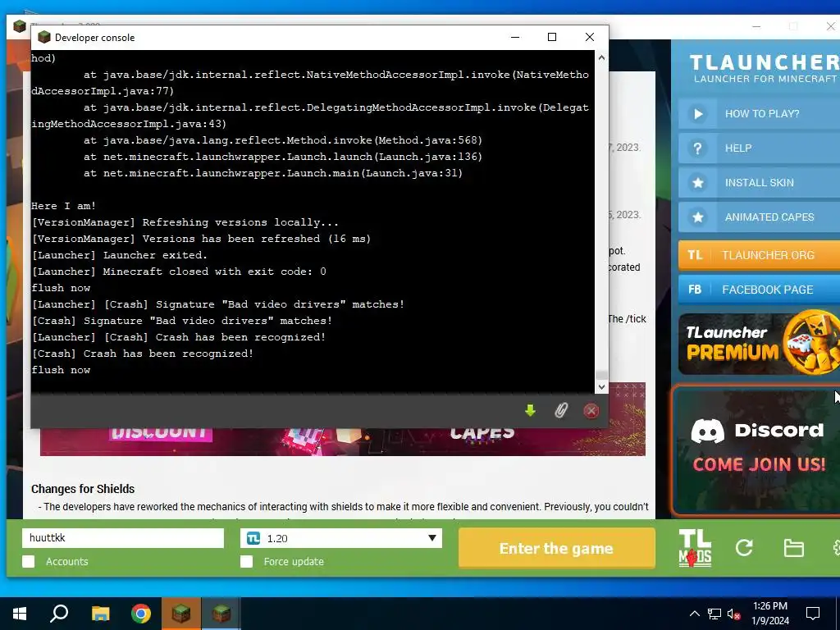Click the star icon beside Animated Capes
The height and width of the screenshot is (630, 840).
pyautogui.click(x=697, y=217)
